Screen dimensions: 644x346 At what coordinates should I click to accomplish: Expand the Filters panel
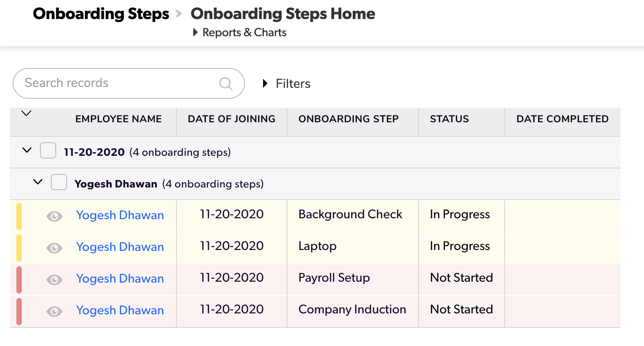287,84
